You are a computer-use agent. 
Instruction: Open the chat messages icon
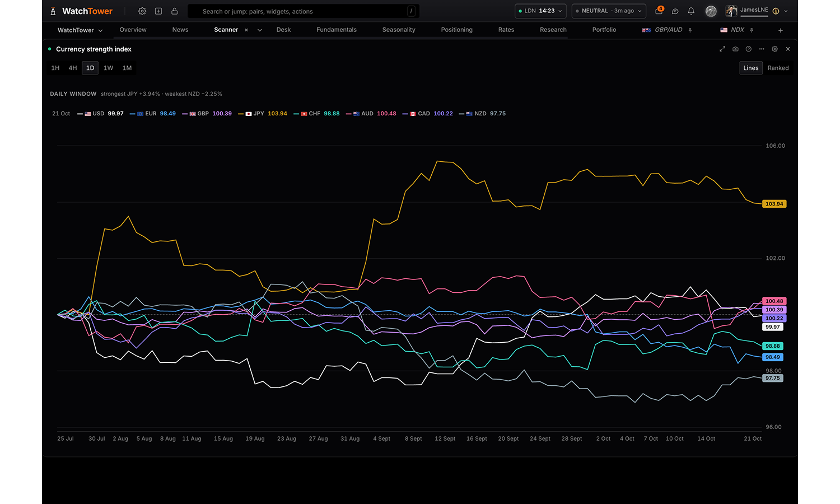point(675,11)
